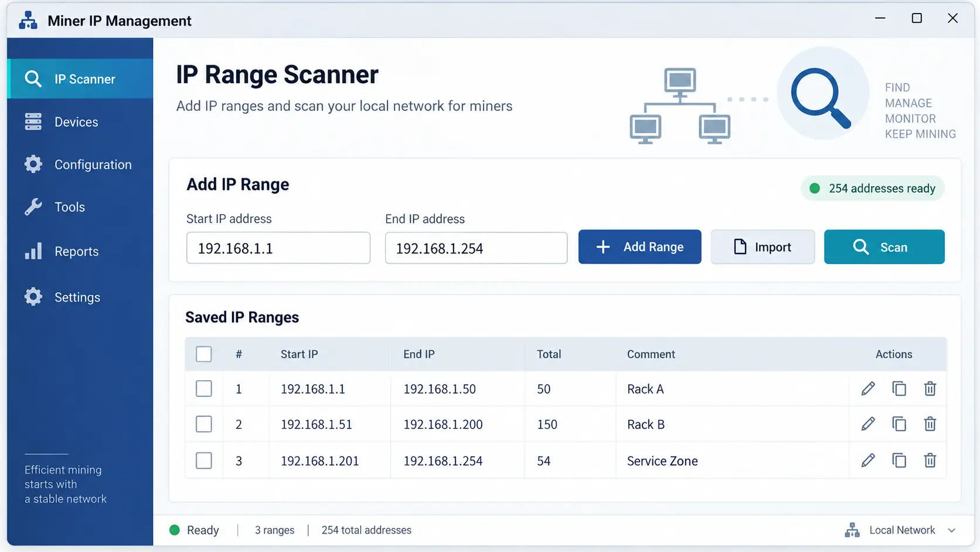
Task: Click the Devices server-stack sidebar icon
Action: coord(33,121)
